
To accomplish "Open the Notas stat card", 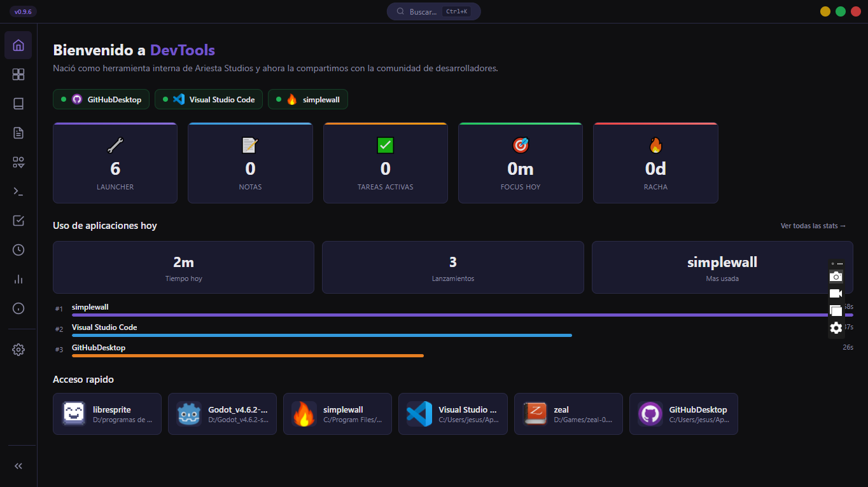I will [x=250, y=163].
